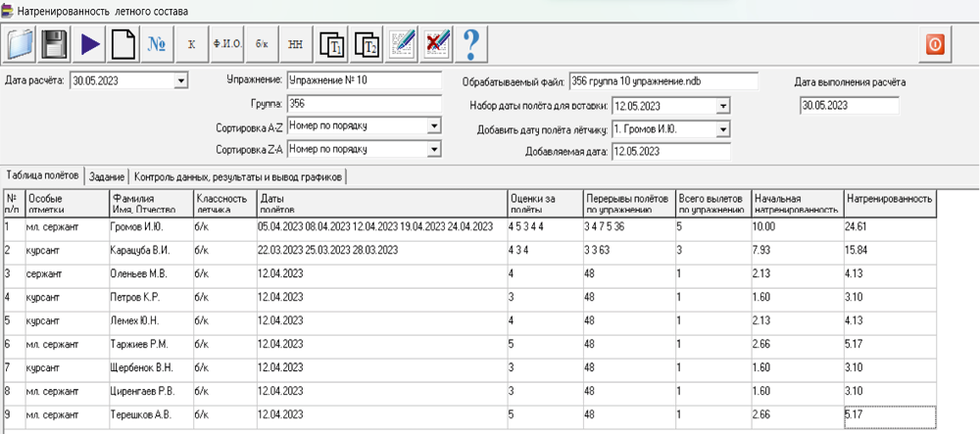Click the Всего вылетов по упражнению header
Viewport: 980px width, 434px height.
[714, 204]
